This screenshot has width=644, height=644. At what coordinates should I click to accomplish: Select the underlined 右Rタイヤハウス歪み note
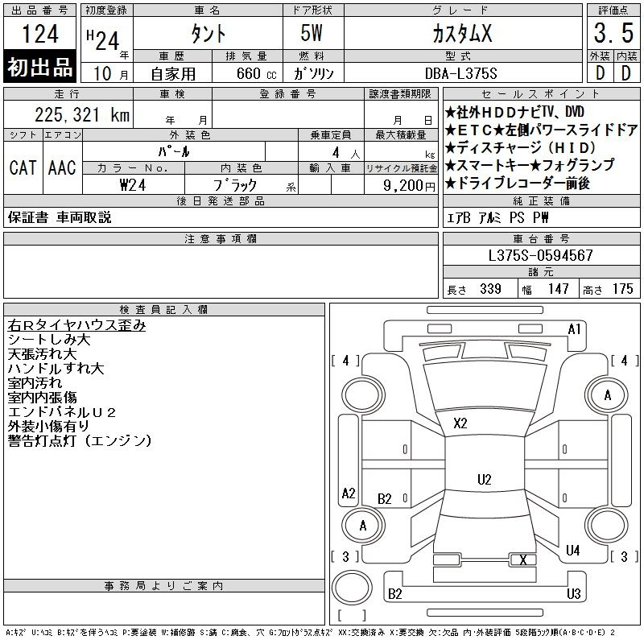tap(76, 325)
